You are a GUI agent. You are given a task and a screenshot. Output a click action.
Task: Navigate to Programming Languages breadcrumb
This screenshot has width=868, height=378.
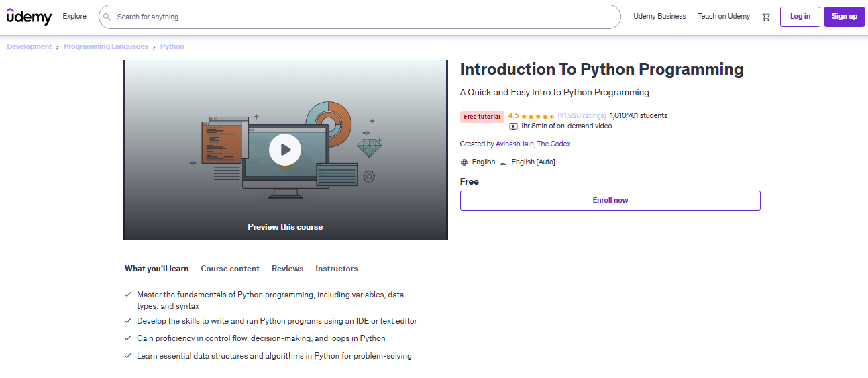(x=106, y=47)
